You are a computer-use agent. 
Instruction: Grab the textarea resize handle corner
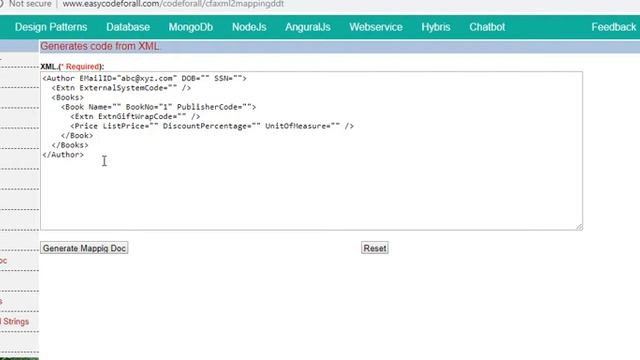pyautogui.click(x=579, y=227)
